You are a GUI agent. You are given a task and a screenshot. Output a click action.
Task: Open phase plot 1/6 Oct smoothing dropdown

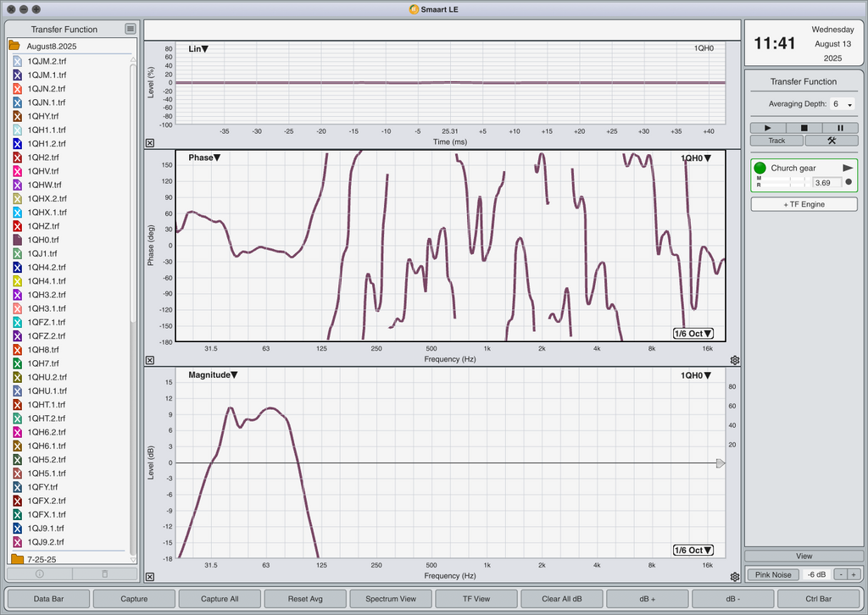coord(693,334)
